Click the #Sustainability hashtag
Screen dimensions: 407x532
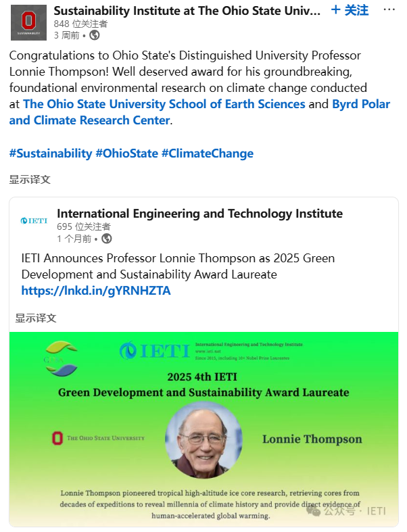pos(51,153)
